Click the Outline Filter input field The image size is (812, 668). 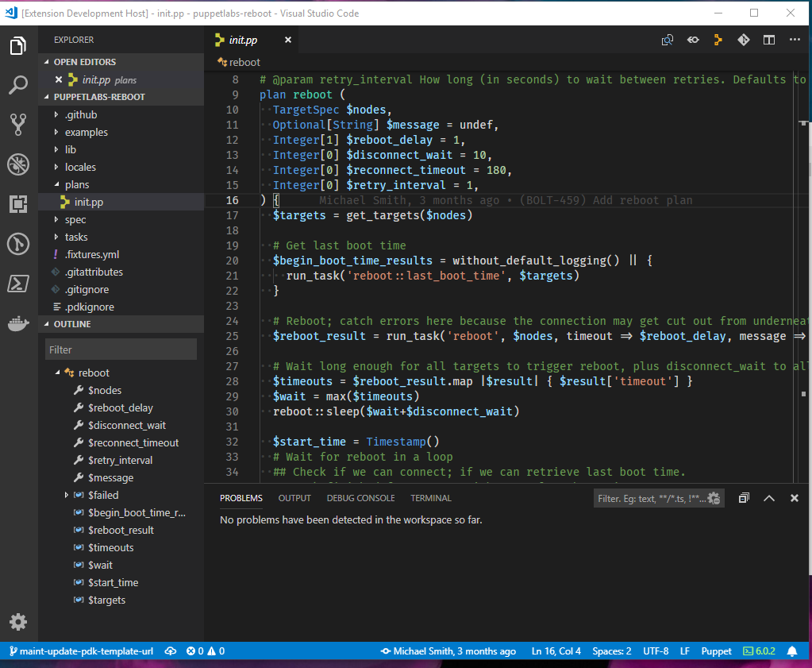[x=121, y=349]
